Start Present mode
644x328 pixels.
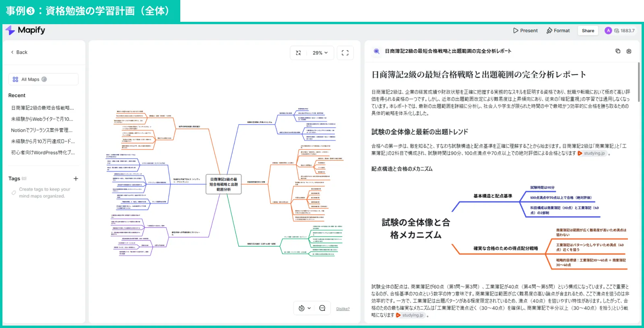525,31
